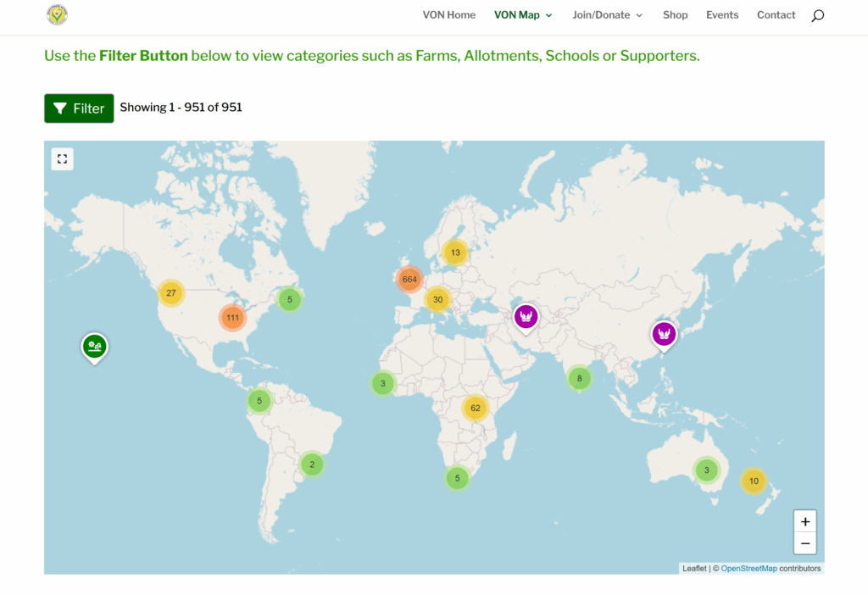
Task: Expand the Join/Donate dropdown menu
Action: pyautogui.click(x=607, y=15)
